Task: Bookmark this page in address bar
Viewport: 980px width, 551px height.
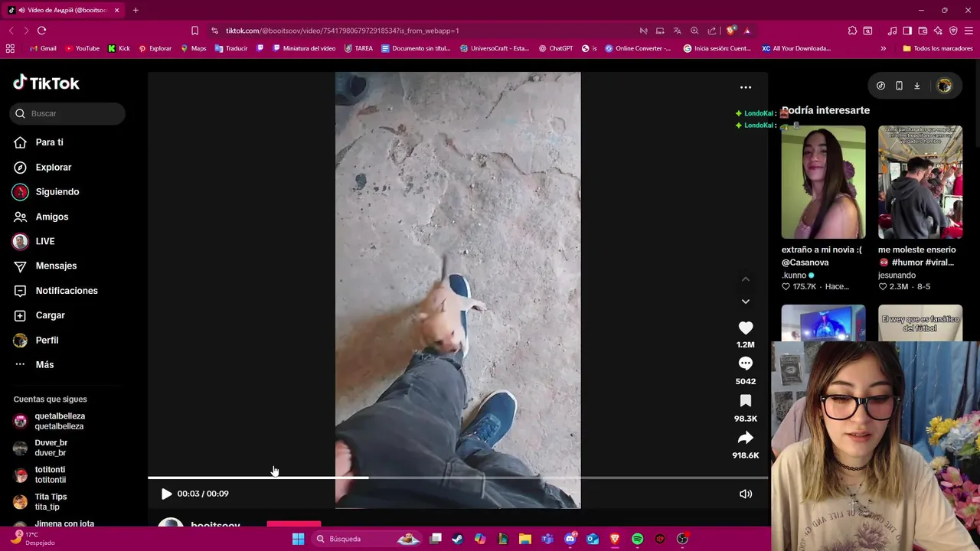Action: click(x=194, y=31)
